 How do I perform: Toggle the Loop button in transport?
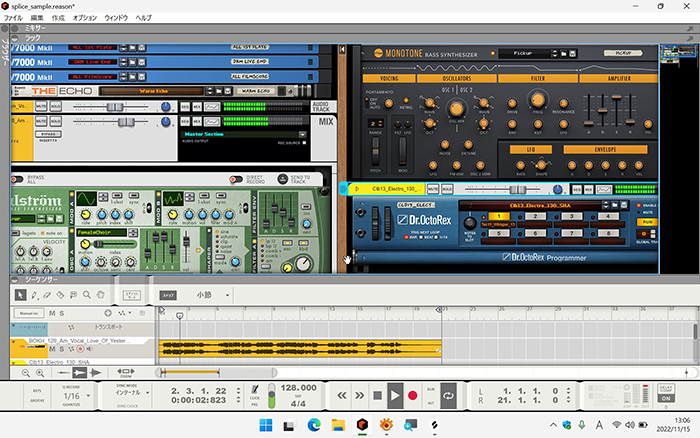[x=448, y=396]
